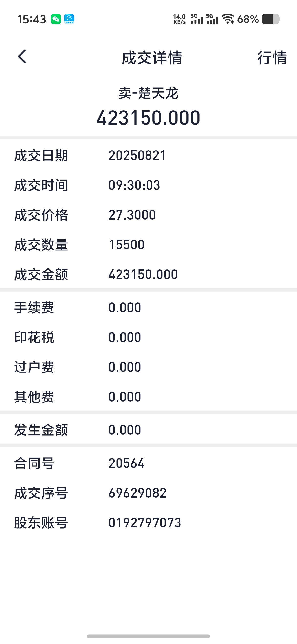Select the 成交日期 20250821 row
The image size is (297, 644).
[x=148, y=155]
